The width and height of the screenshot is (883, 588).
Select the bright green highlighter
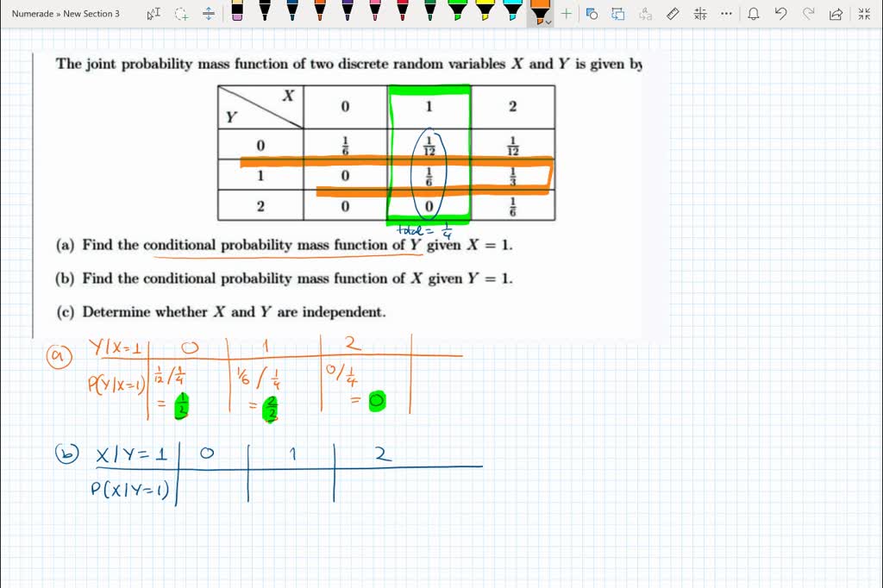tap(457, 11)
